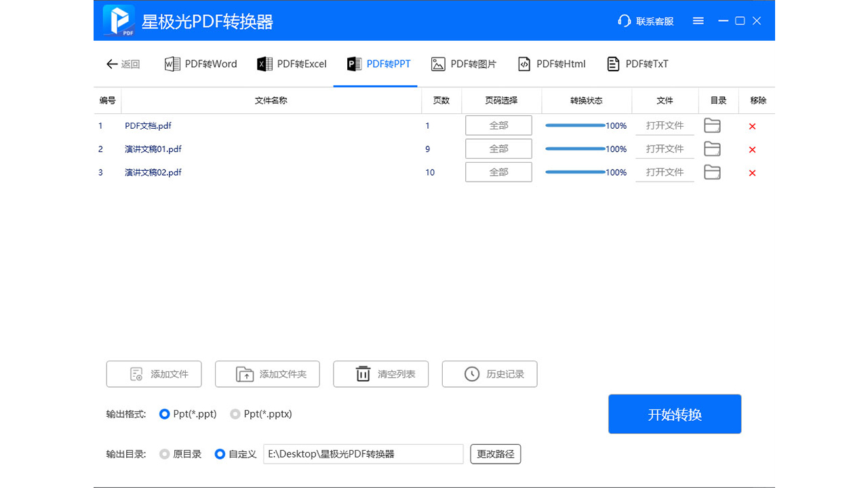Click the 联系客服 headset icon
Viewport: 868px width, 488px height.
pos(624,20)
